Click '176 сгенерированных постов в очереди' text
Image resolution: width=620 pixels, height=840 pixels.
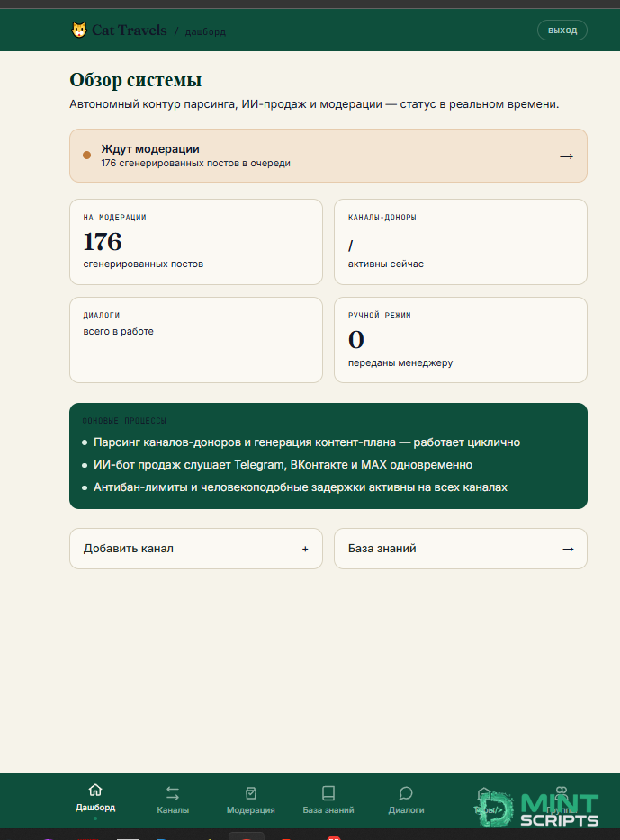[x=195, y=163]
